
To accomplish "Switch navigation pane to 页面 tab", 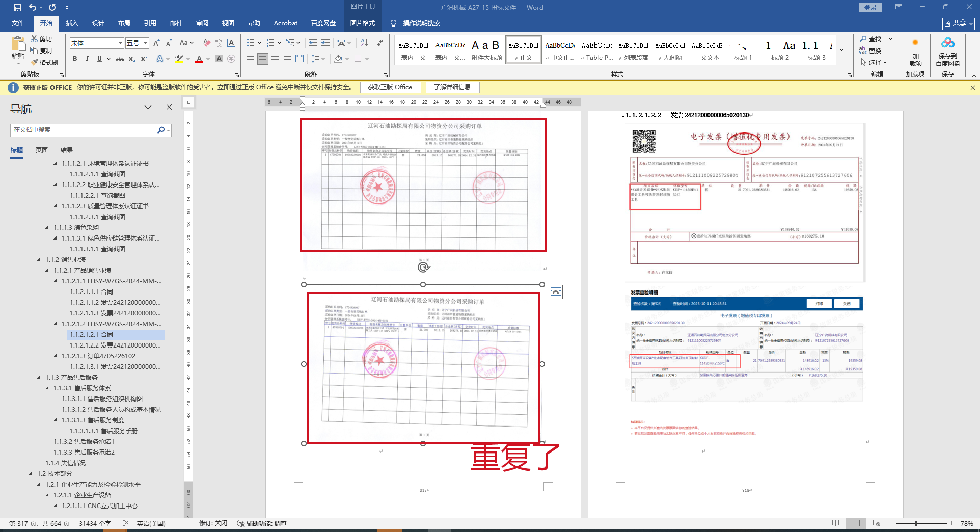I will pyautogui.click(x=42, y=150).
